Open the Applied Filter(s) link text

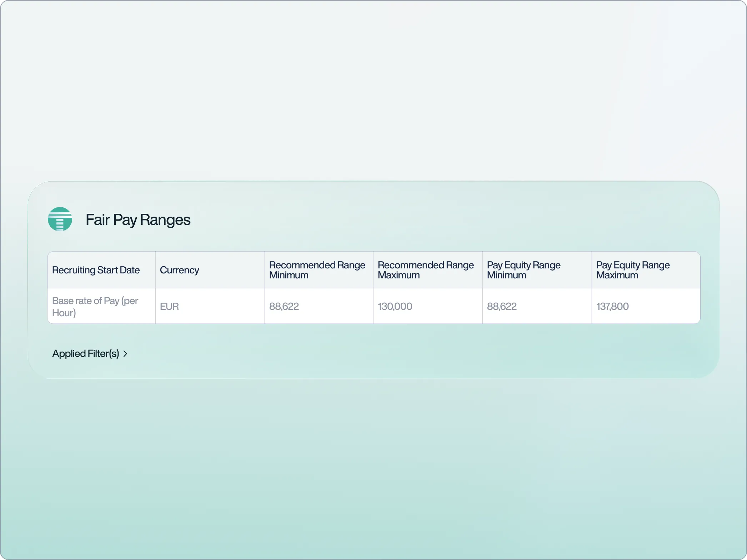coord(86,353)
